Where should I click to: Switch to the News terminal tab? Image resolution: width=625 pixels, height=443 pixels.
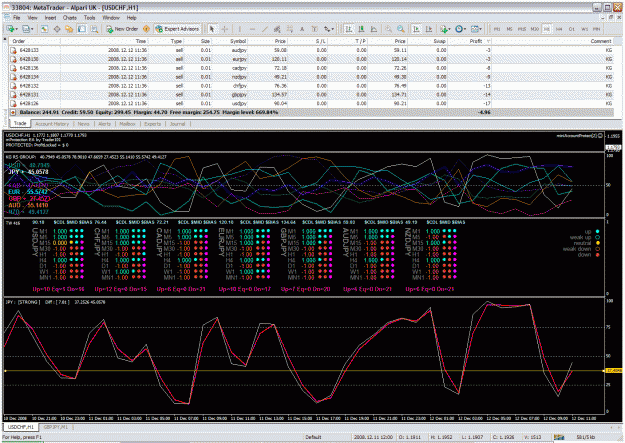[x=83, y=124]
